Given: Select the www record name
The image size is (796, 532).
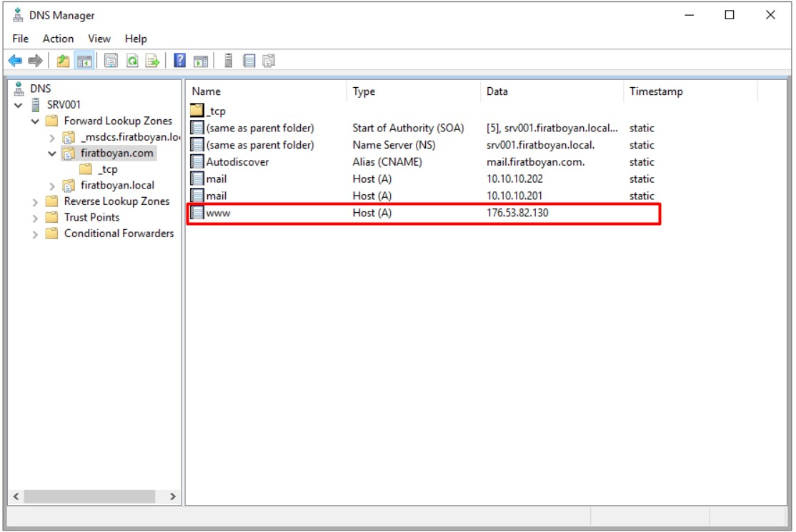Looking at the screenshot, I should point(218,213).
